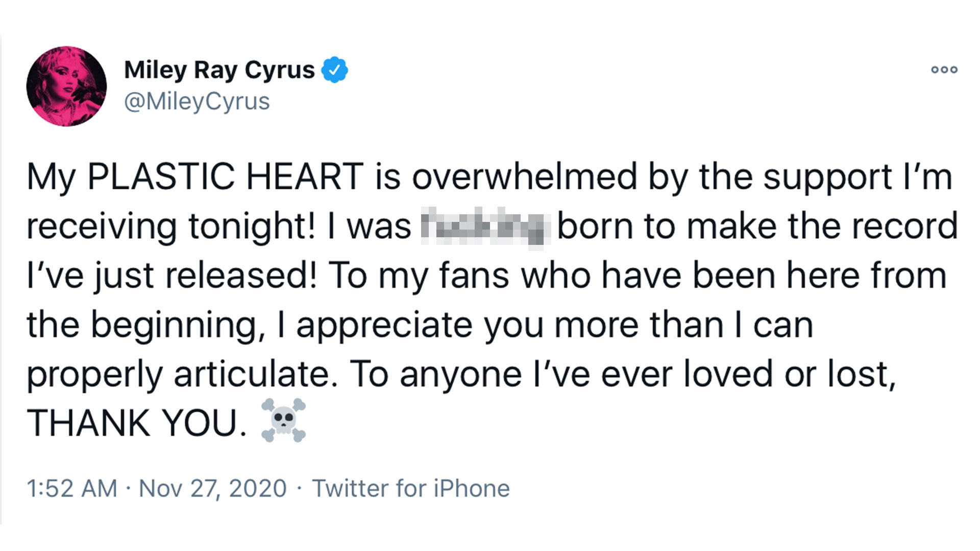Open the Twitter for iPhone source link
Image resolution: width=980 pixels, height=551 pixels.
click(x=411, y=488)
